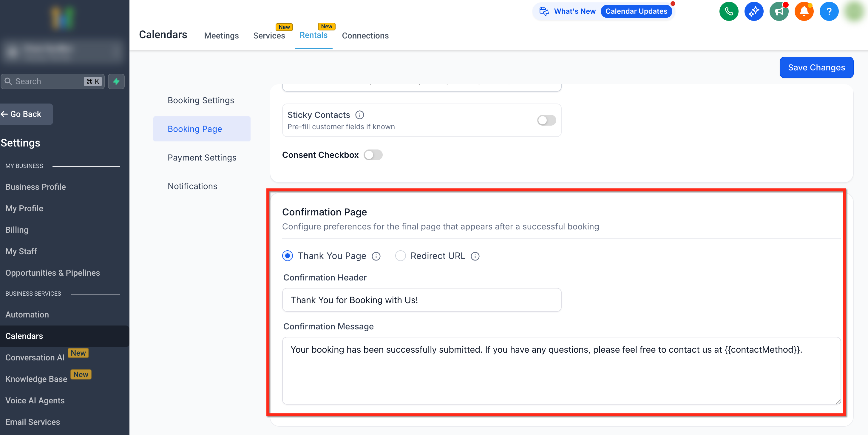Click the Confirmation Header text field

(421, 300)
